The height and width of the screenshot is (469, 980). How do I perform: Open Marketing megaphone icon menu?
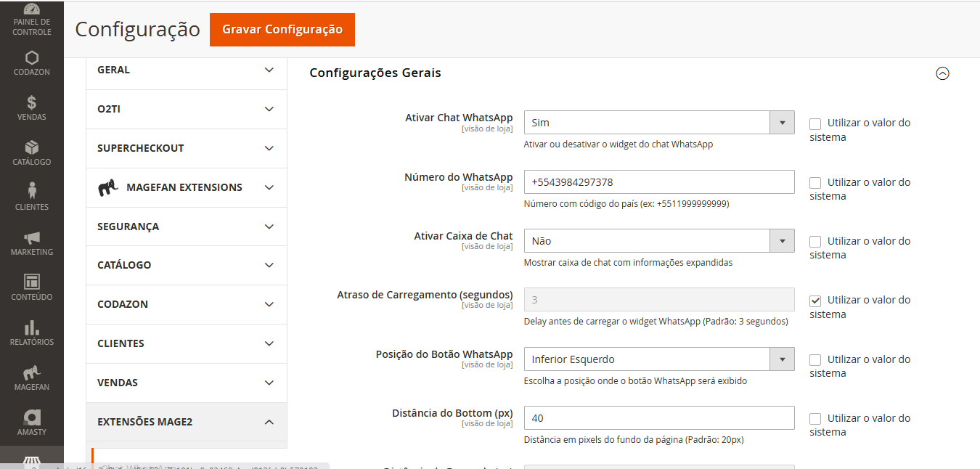(32, 243)
